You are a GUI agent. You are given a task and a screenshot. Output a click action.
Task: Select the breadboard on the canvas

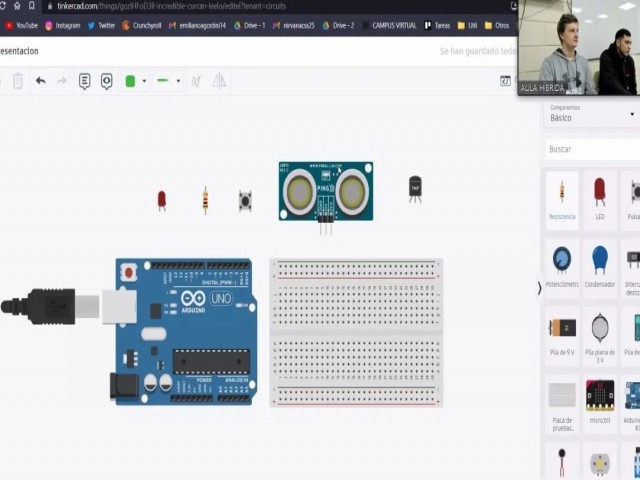click(356, 333)
